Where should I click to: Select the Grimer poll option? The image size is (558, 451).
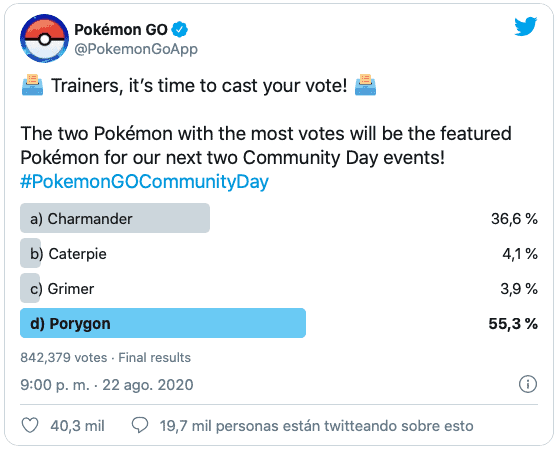279,288
